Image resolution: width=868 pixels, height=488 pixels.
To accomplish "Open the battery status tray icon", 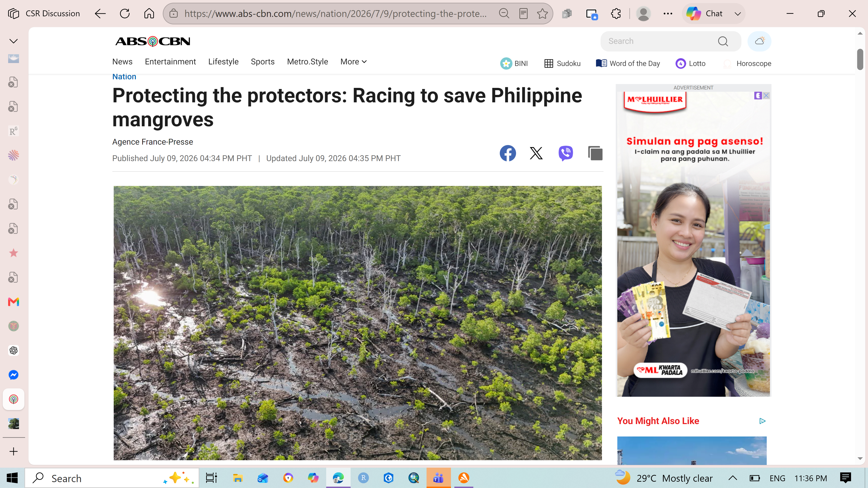I will 755,478.
